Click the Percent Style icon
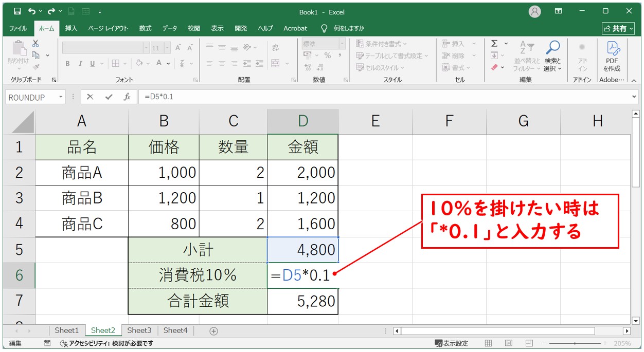 [328, 55]
